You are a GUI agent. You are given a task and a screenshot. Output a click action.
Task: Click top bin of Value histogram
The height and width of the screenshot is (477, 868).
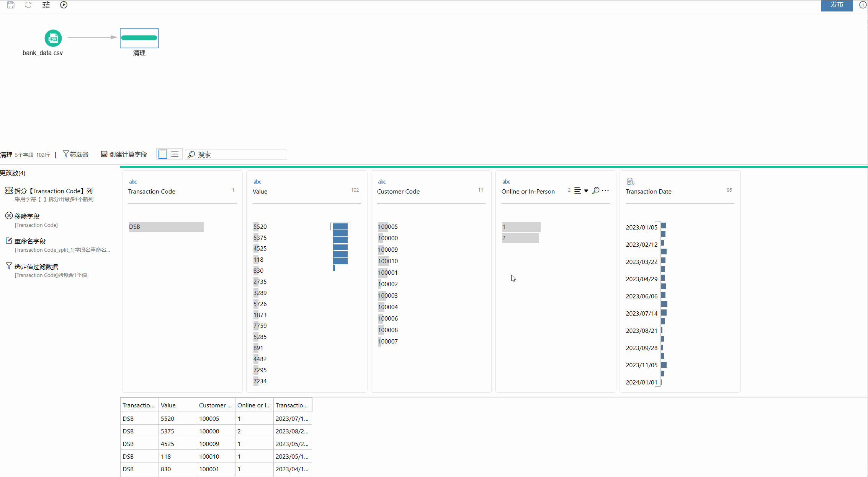tap(340, 226)
